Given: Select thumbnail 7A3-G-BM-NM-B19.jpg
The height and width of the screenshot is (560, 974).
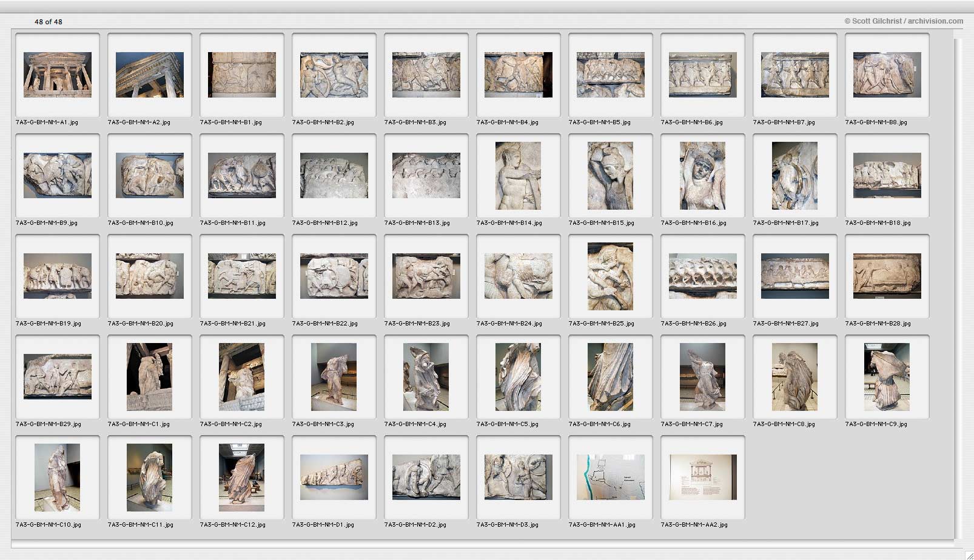Looking at the screenshot, I should point(58,276).
